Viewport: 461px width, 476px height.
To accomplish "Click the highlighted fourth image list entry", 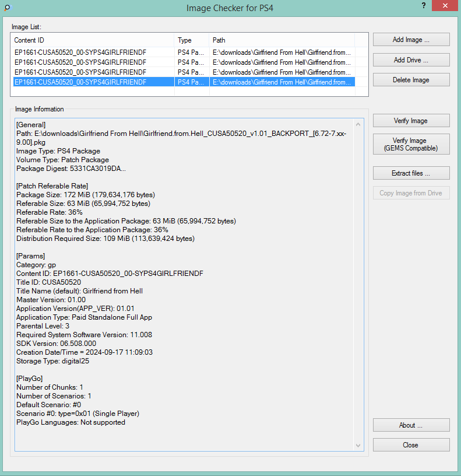I will point(93,82).
